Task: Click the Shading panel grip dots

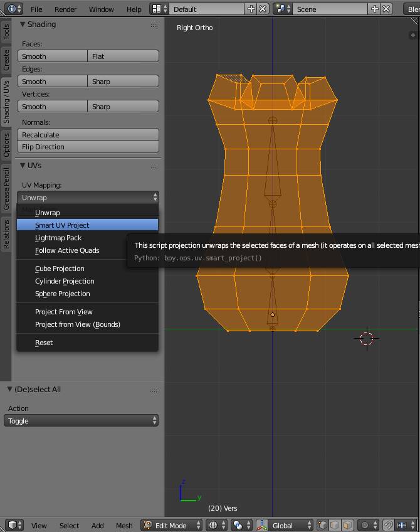Action: (x=154, y=26)
